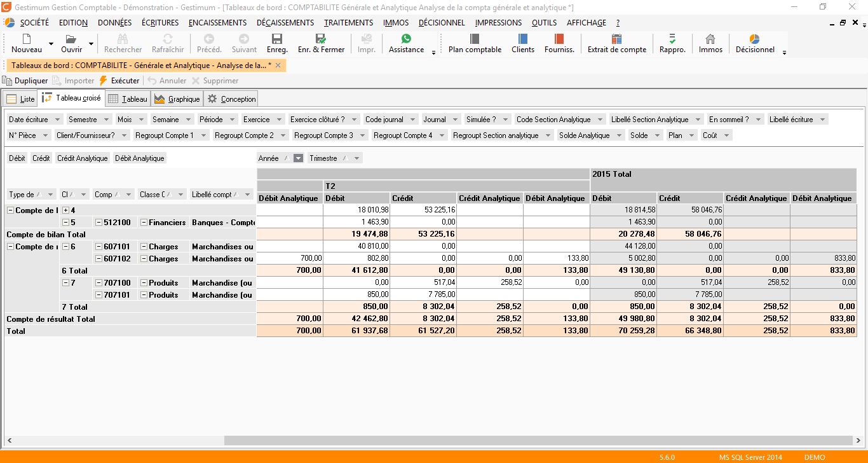Open the Fourniss. suppliers icon

click(559, 39)
